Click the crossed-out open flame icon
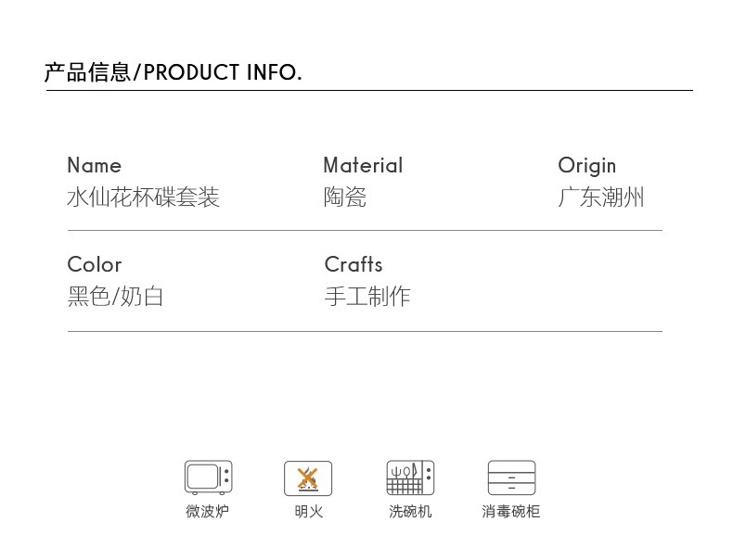Viewport: 733px width, 560px height. tap(308, 478)
